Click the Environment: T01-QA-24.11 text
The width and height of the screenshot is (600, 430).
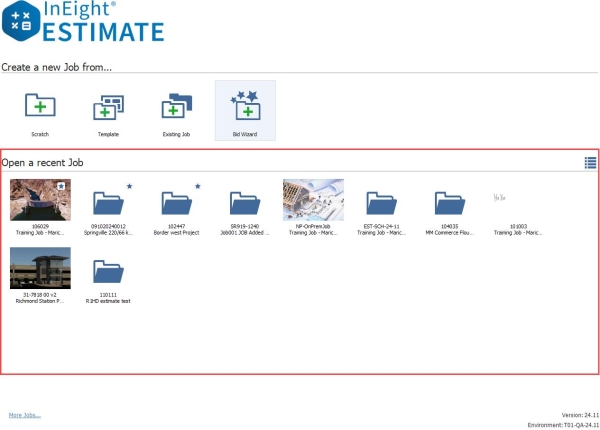point(563,425)
